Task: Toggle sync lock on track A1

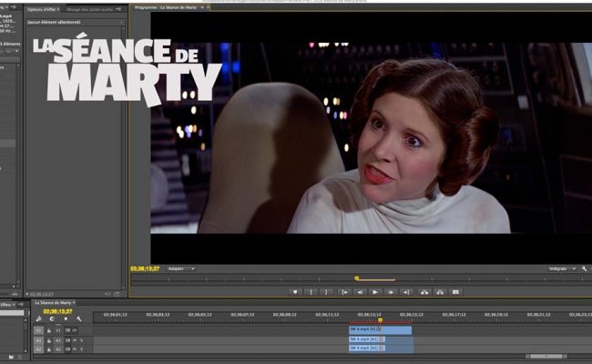Action: (67, 339)
